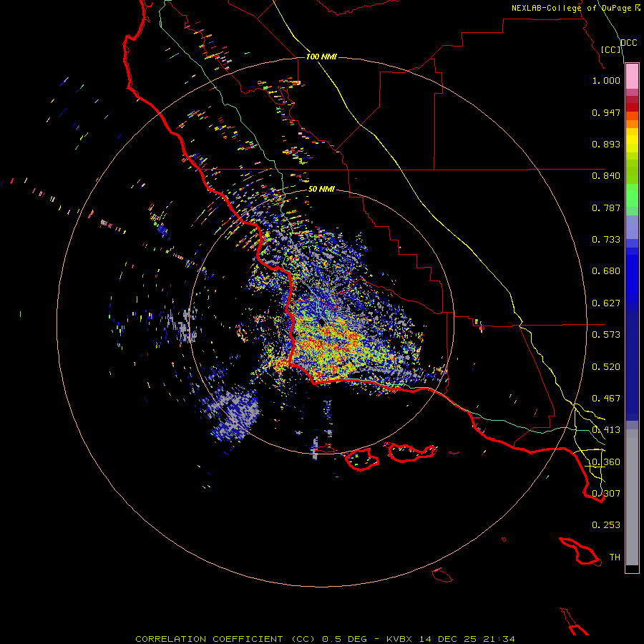Screen dimensions: 644x644
Task: Select the 1.000 scale value
Action: tap(606, 80)
